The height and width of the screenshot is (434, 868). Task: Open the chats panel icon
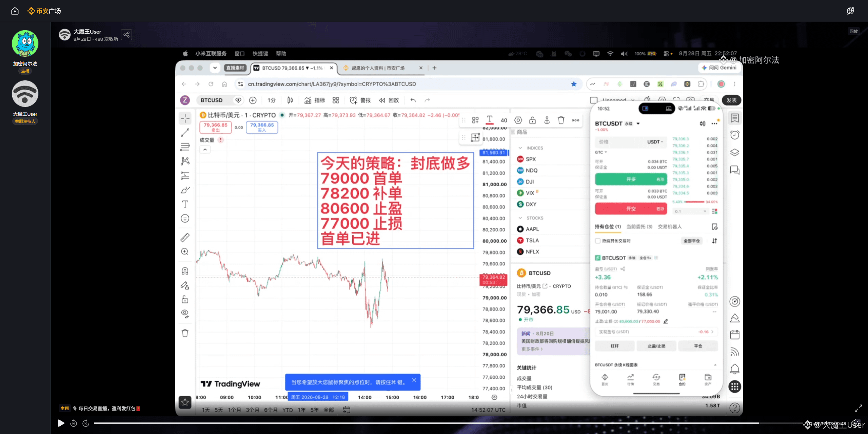(735, 170)
